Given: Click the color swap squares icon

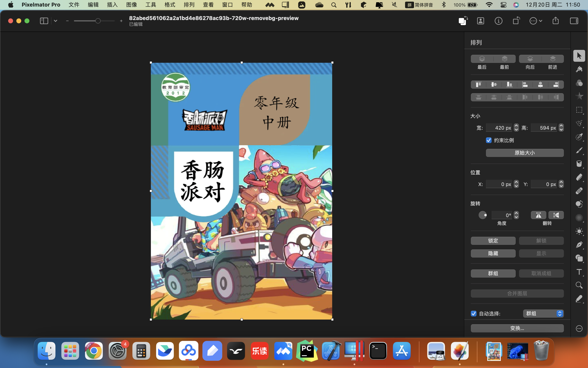Looking at the screenshot, I should coord(463,21).
